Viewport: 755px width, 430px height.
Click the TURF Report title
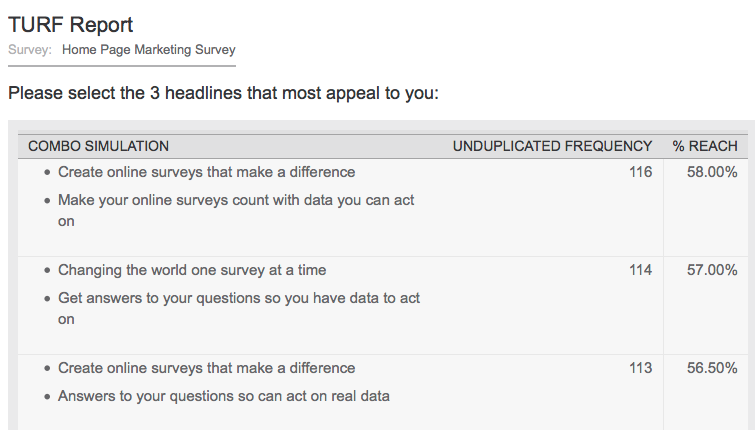(x=70, y=24)
